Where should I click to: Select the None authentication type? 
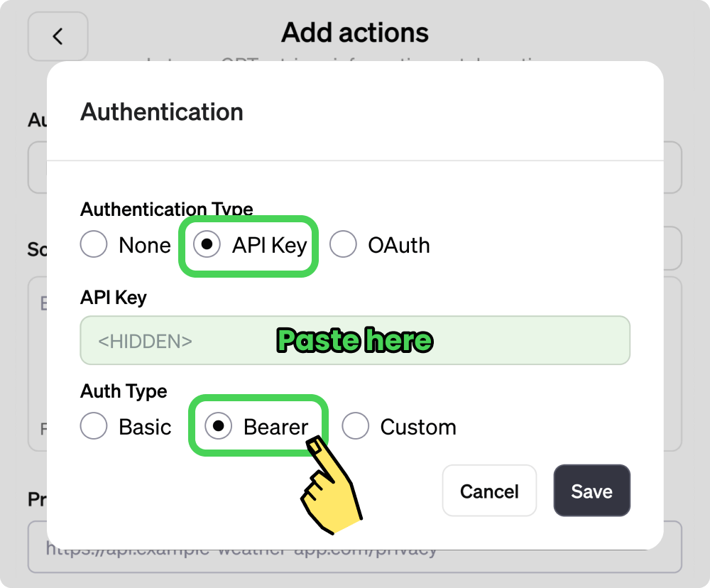click(x=94, y=245)
